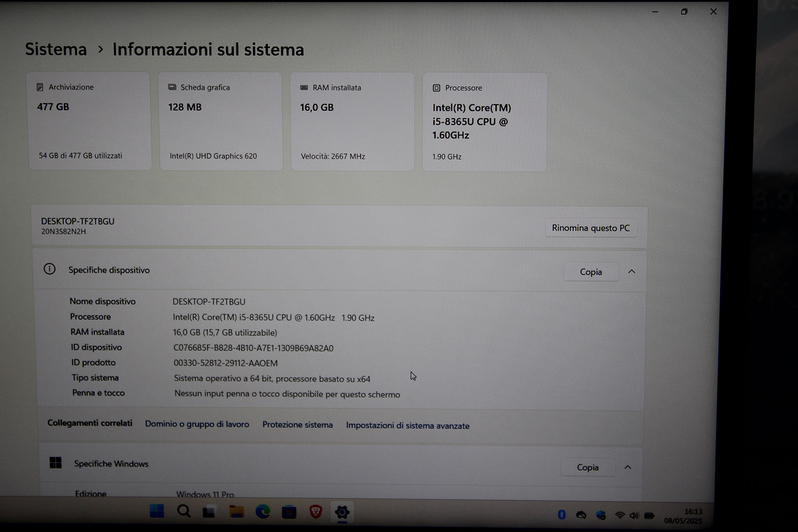Open the Archiviazione 477 GB card

coord(90,121)
